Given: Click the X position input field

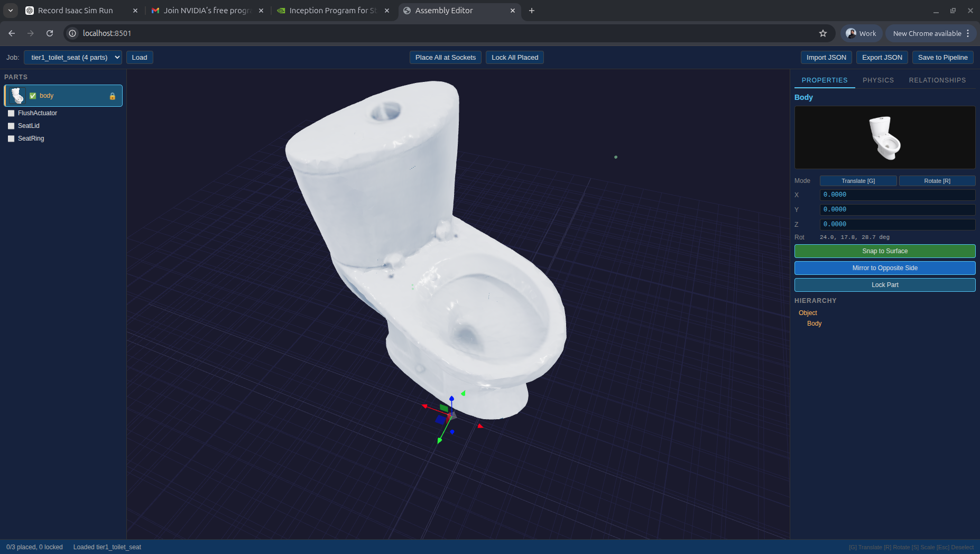Looking at the screenshot, I should click(898, 195).
